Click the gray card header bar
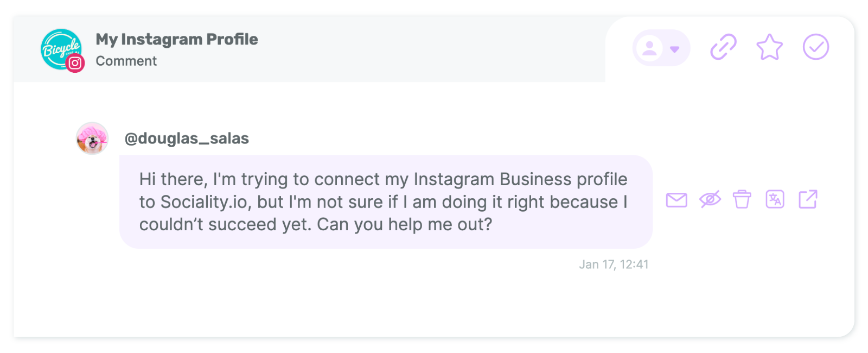This screenshot has width=868, height=353. pyautogui.click(x=309, y=49)
